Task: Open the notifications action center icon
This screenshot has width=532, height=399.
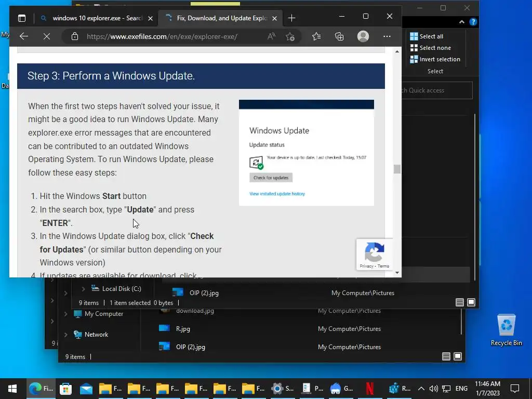Action: pos(515,389)
